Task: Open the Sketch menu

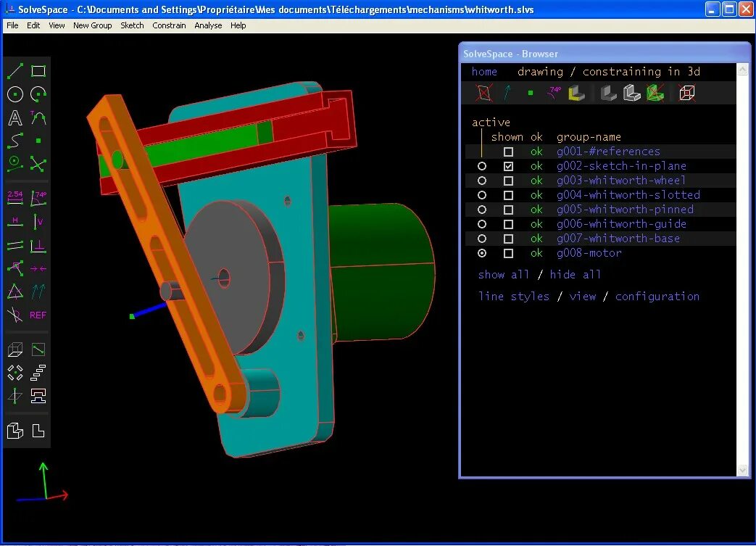Action: (132, 25)
